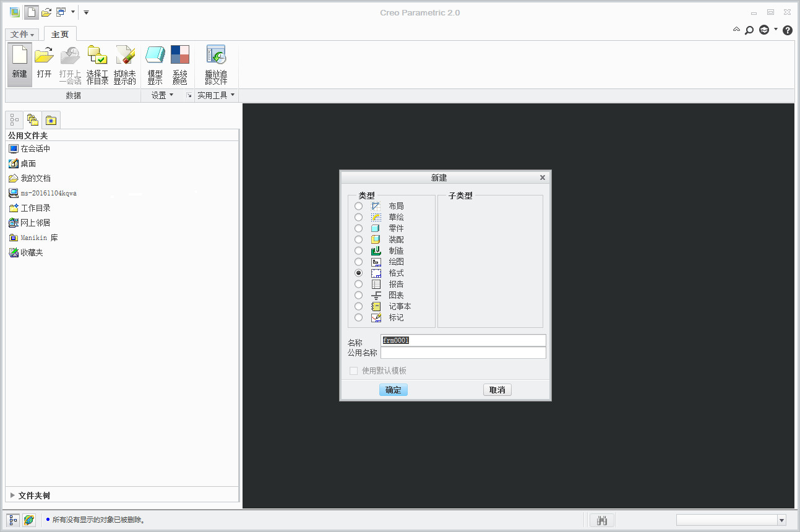Viewport: 800px width, 532px height.
Task: Click the learning connector graduation cap icon
Action: click(764, 30)
